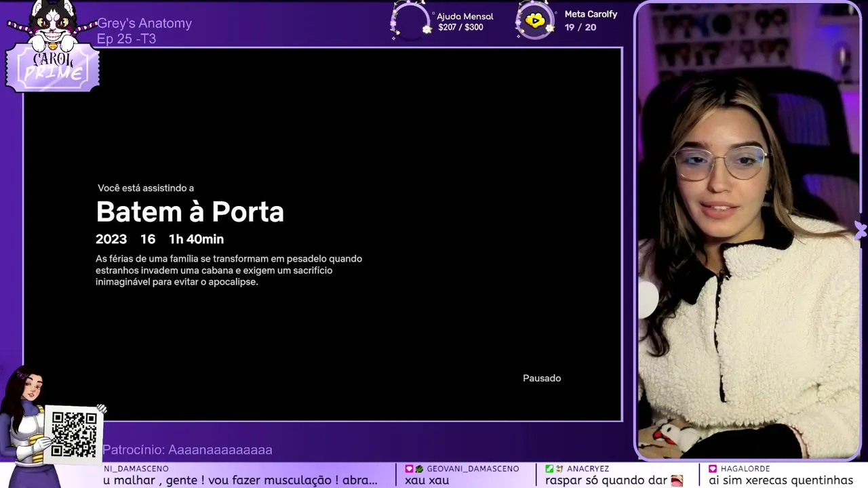Click the pink heart badge beside GEOVANI_DAMASCENO
Screen dimensions: 868x488
(409, 469)
